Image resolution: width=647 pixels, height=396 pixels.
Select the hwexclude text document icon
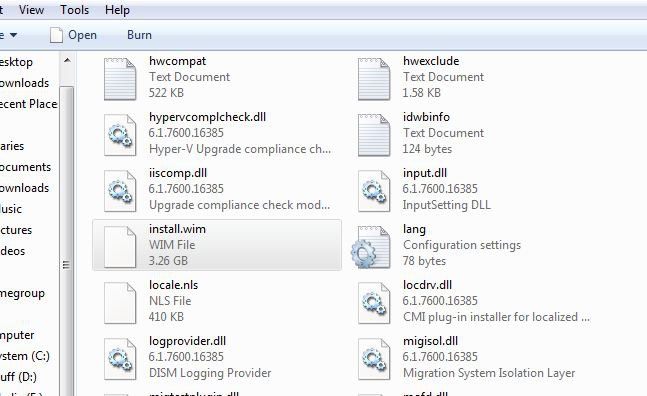coord(374,79)
